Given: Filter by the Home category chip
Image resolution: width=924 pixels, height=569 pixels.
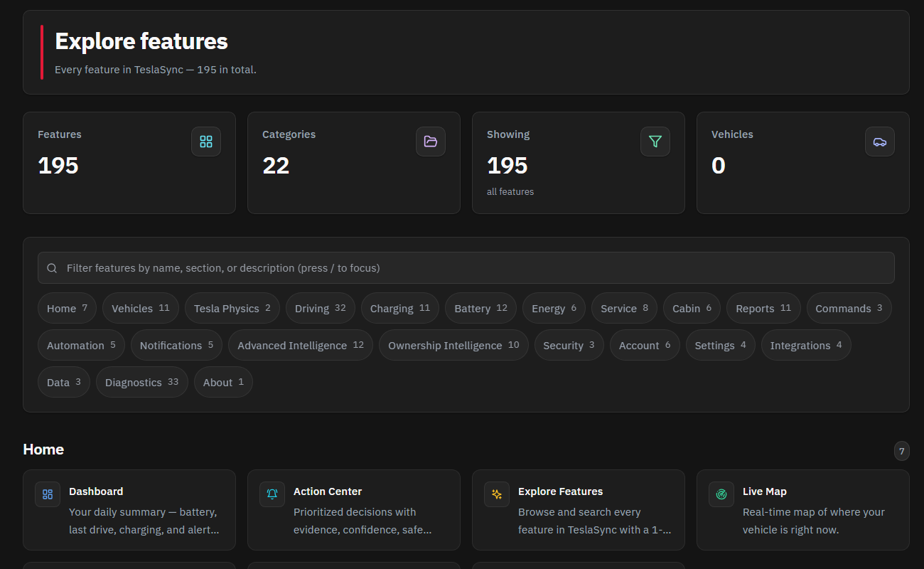Looking at the screenshot, I should (x=67, y=308).
